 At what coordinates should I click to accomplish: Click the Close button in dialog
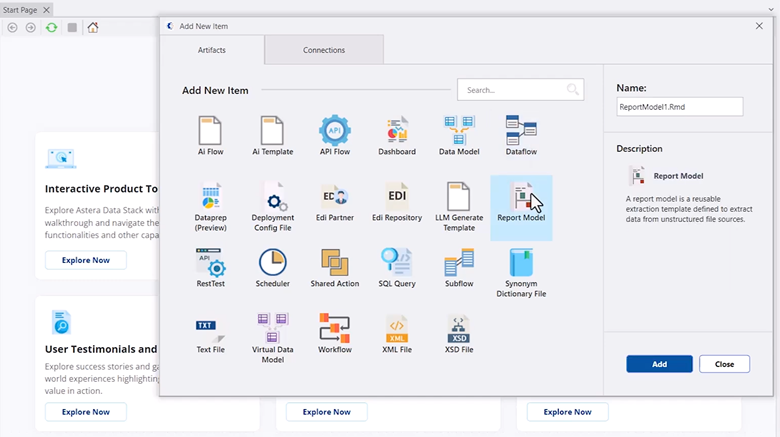[724, 364]
